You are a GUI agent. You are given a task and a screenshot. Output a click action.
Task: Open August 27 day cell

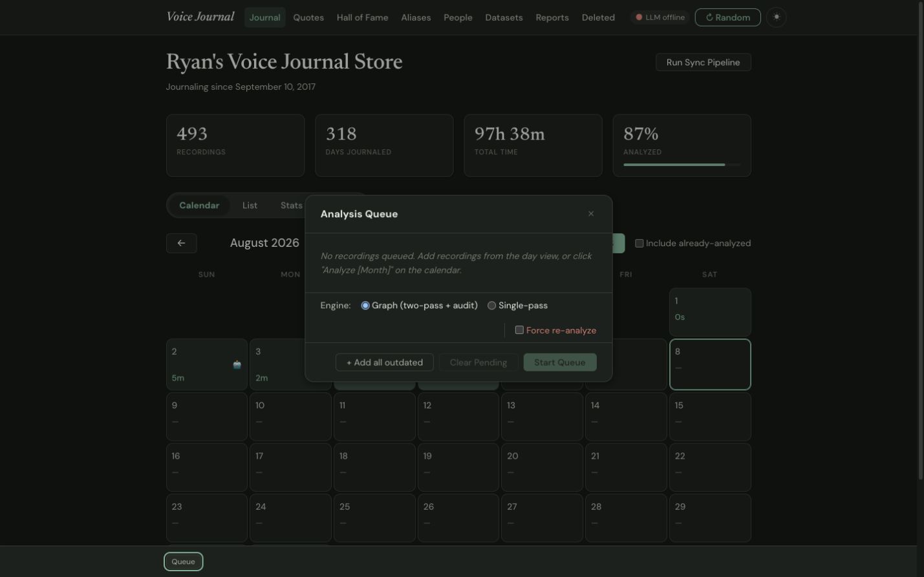(x=542, y=518)
